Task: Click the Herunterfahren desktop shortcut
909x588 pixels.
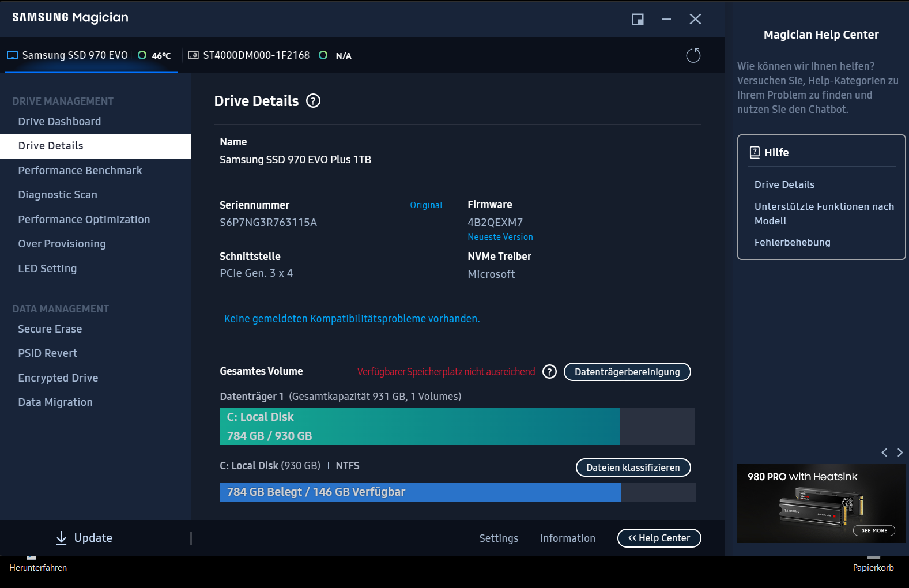Action: pyautogui.click(x=38, y=568)
